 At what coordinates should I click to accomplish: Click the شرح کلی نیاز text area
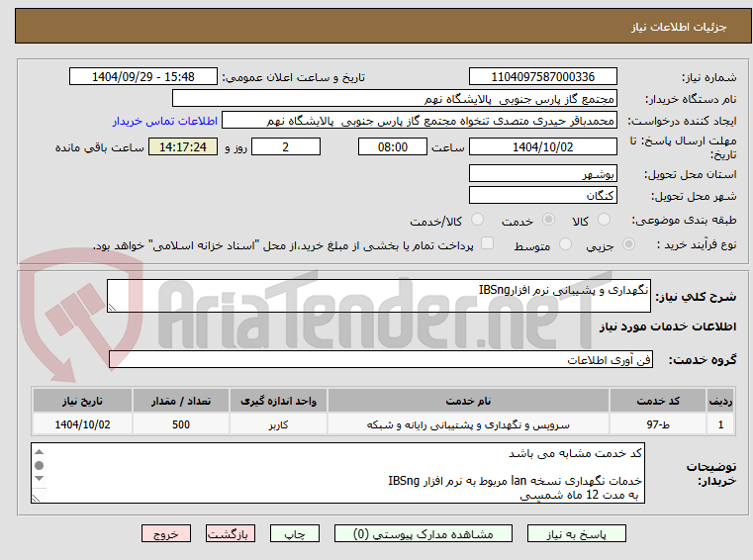379,296
